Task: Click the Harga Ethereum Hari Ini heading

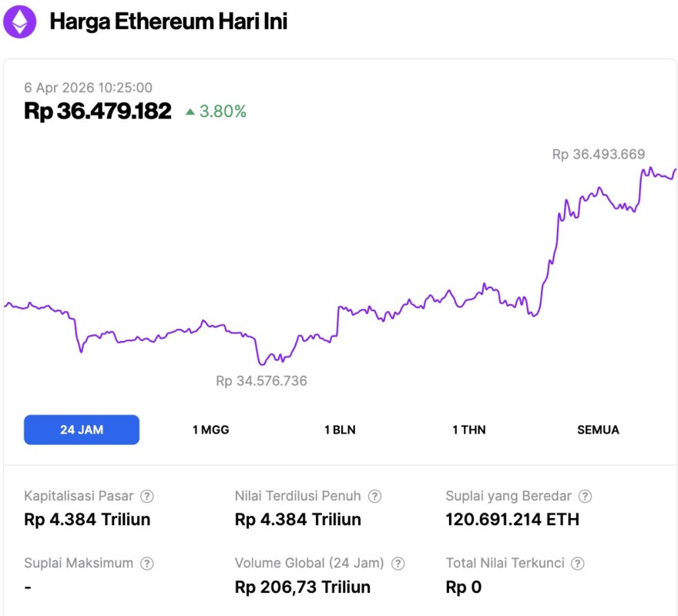Action: (x=168, y=22)
